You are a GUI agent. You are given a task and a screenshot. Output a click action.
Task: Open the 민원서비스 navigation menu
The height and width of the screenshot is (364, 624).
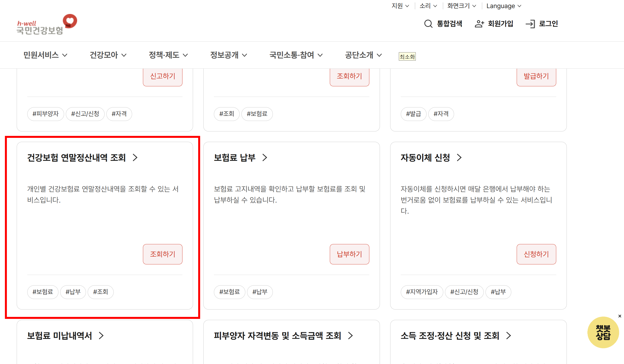pyautogui.click(x=45, y=55)
